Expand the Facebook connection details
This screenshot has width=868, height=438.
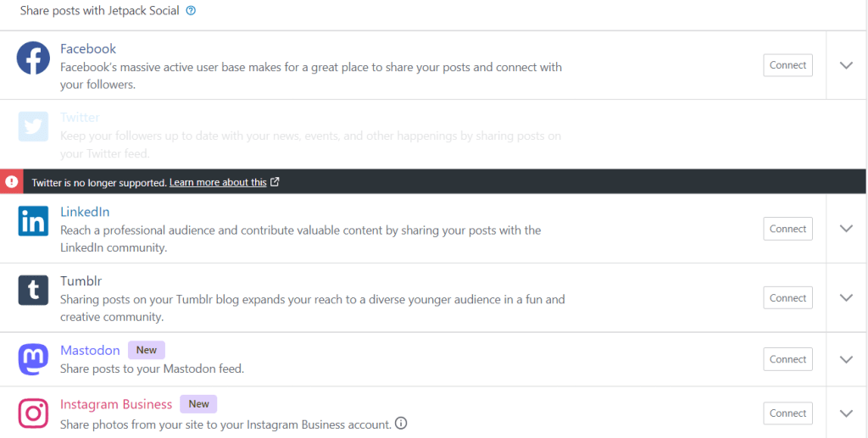tap(845, 65)
